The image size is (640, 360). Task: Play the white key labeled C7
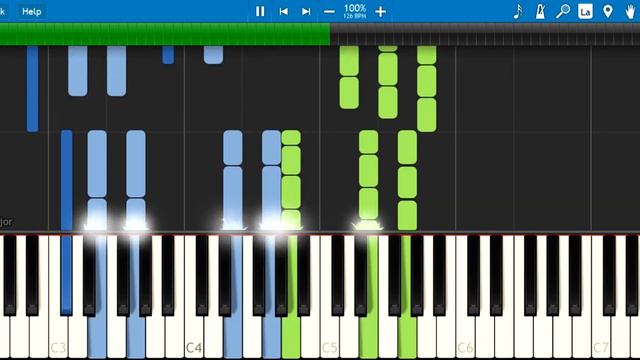click(x=600, y=337)
